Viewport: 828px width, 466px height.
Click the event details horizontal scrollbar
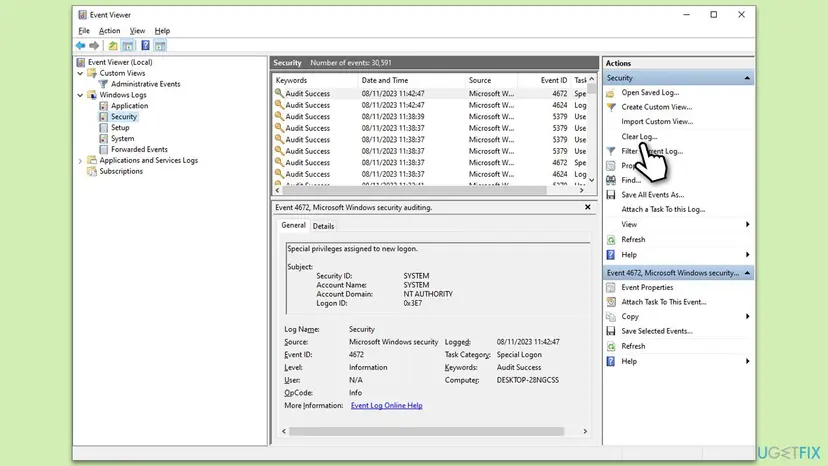[x=427, y=432]
